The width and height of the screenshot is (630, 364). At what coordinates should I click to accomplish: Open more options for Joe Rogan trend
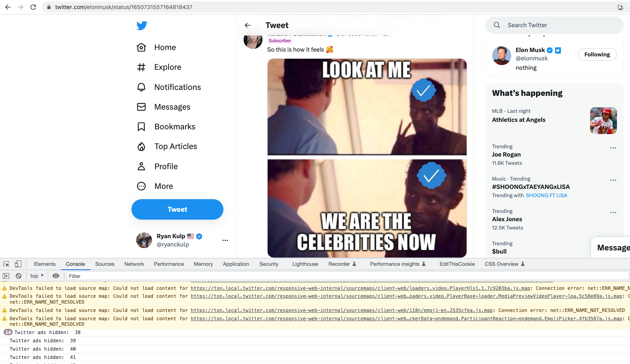613,148
